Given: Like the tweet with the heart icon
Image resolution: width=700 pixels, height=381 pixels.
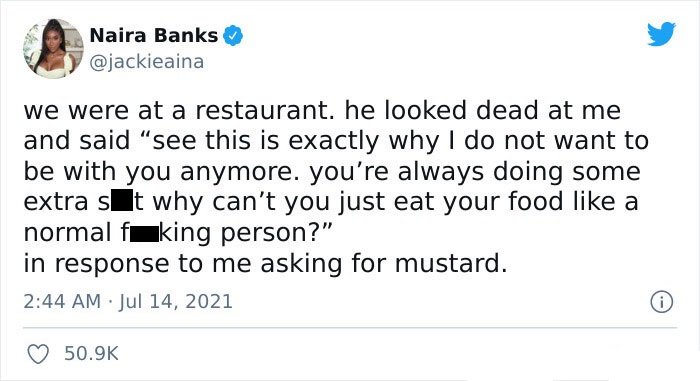Looking at the screenshot, I should click(38, 354).
